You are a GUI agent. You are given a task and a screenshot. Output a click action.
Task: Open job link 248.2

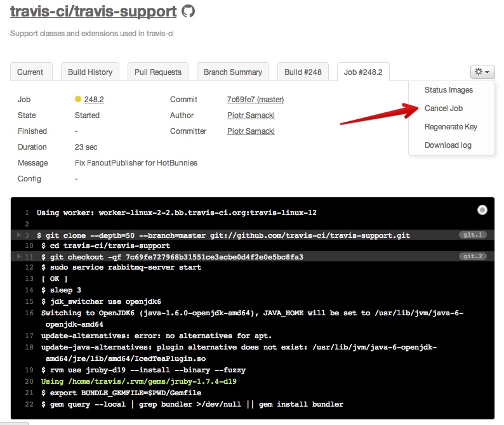(94, 99)
